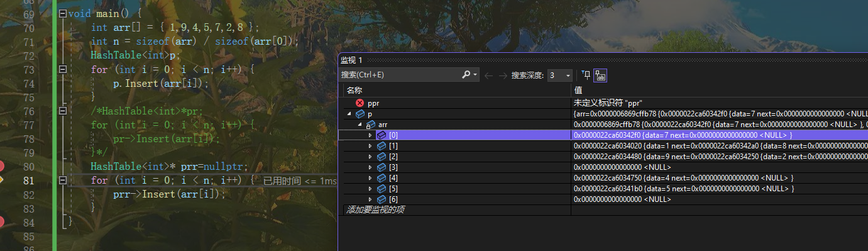Click the cube icon of element [5]
Screen dimensions: 868x251
tap(381, 189)
